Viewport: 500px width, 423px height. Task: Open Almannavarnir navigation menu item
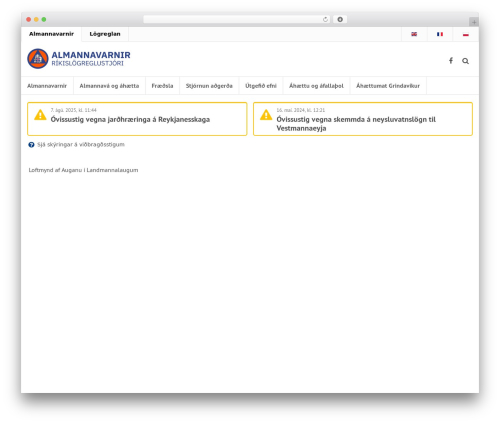pyautogui.click(x=47, y=86)
